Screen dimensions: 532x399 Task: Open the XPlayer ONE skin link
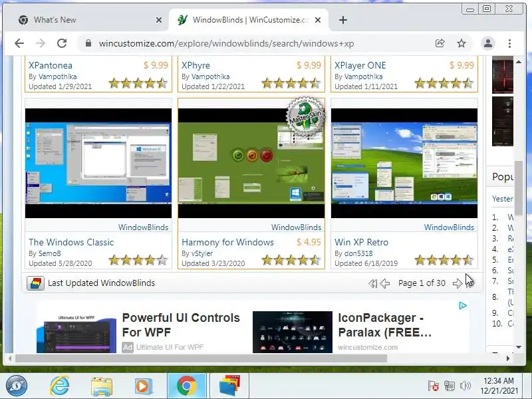[360, 65]
